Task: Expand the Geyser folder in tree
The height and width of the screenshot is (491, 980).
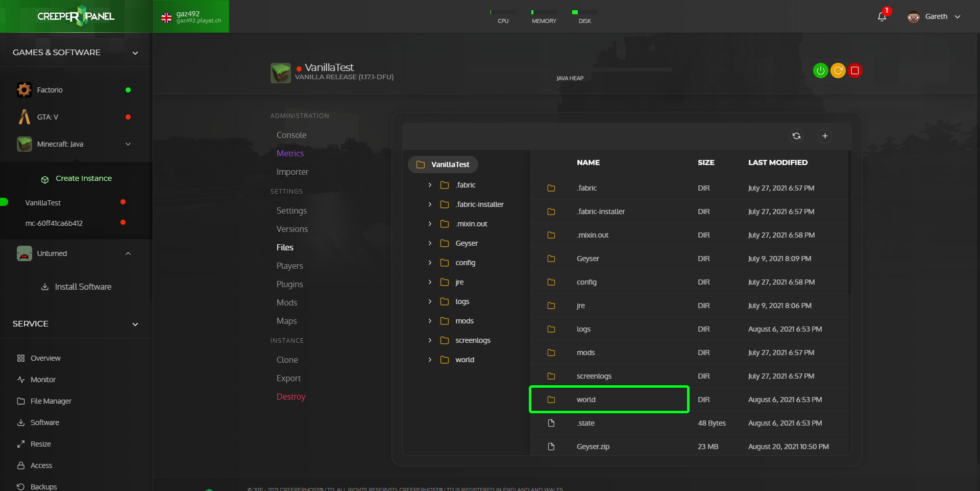Action: [x=430, y=243]
